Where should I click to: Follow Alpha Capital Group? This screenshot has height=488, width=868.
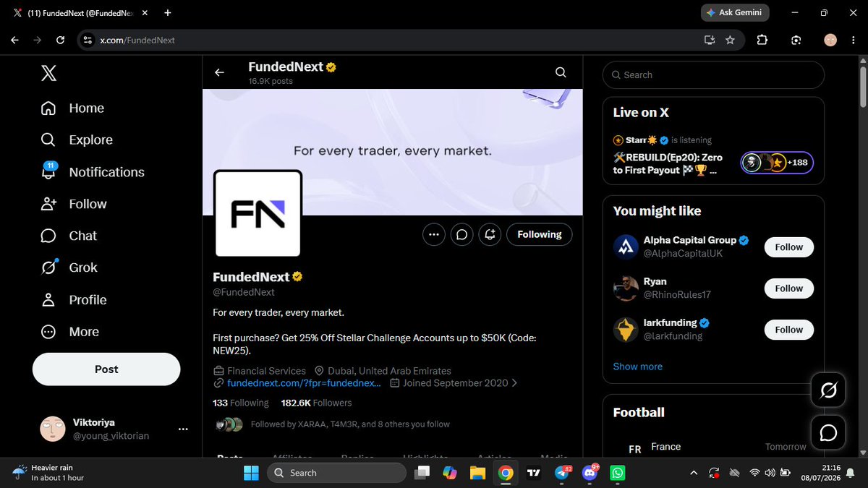point(789,247)
